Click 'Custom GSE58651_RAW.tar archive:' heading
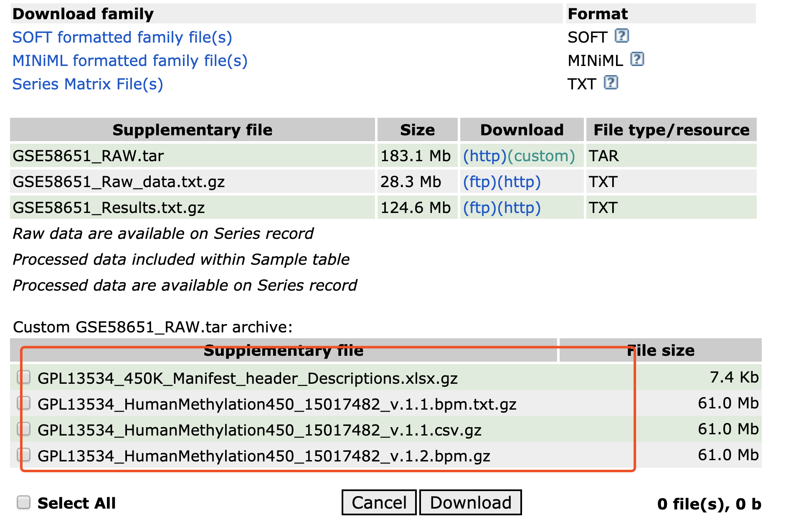 coord(153,327)
